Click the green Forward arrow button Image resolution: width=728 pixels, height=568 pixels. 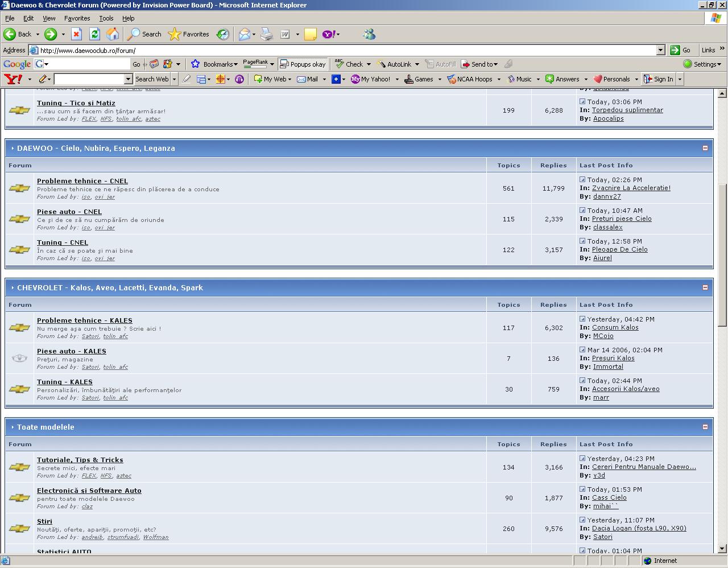(x=51, y=34)
